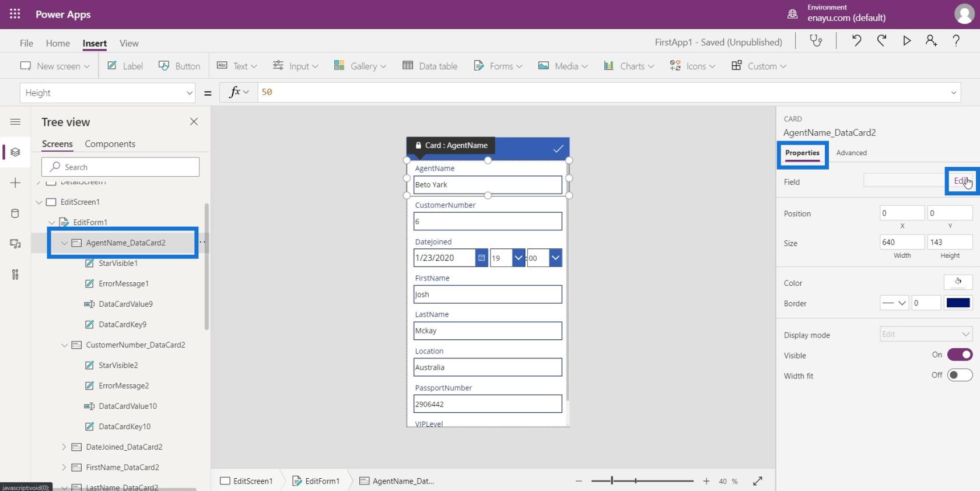Insert a Data table
Screen dimensions: 980x491
[x=430, y=66]
